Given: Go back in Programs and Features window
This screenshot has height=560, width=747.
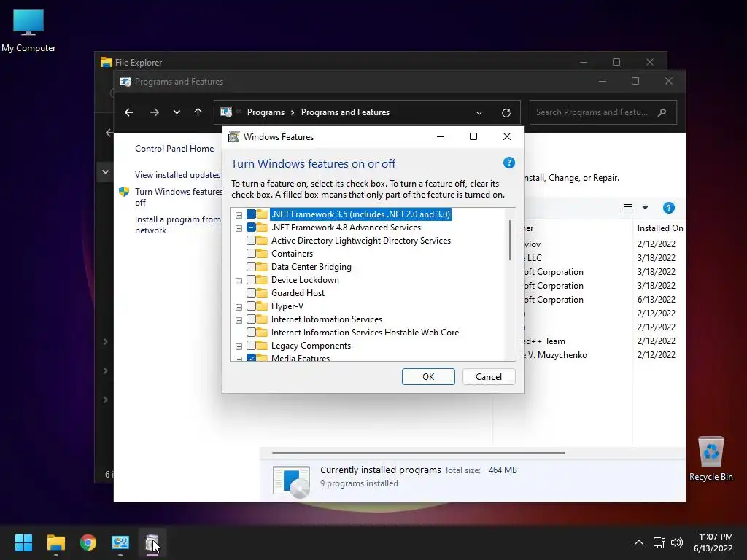Looking at the screenshot, I should (129, 112).
